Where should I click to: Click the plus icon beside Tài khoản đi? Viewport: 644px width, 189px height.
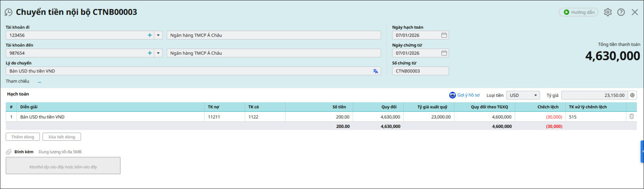pos(150,35)
